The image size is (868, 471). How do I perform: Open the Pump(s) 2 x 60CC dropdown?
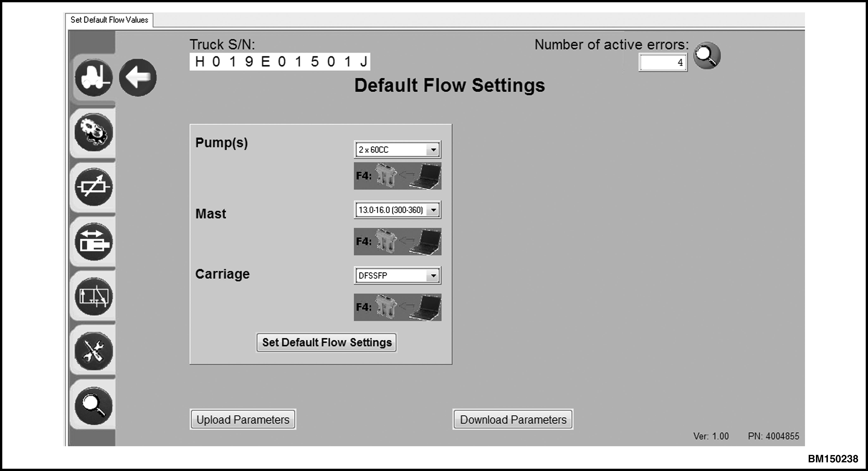pyautogui.click(x=398, y=150)
